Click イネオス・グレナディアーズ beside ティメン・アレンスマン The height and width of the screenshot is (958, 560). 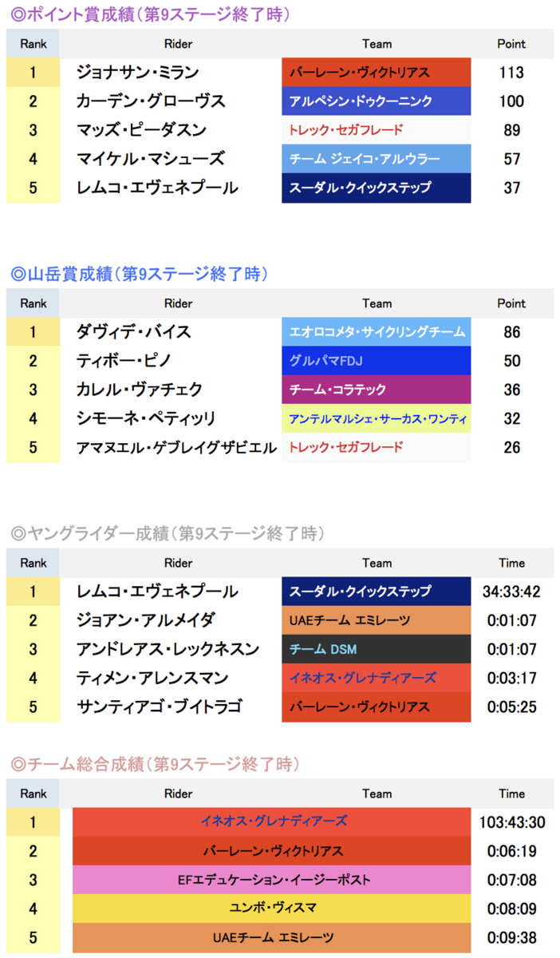[x=377, y=678]
